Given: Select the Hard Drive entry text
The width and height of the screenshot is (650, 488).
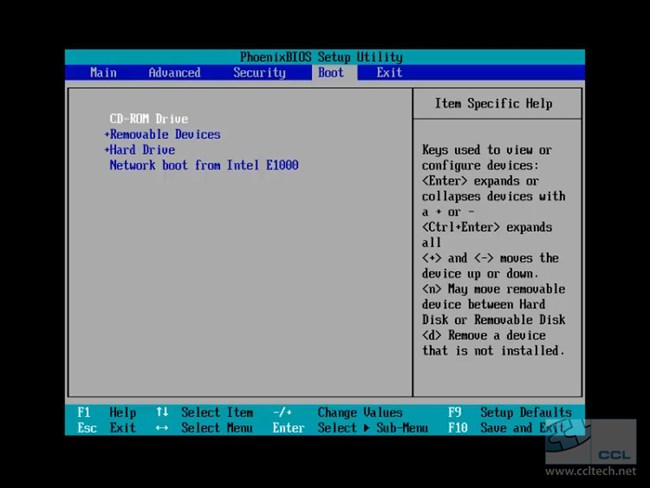Looking at the screenshot, I should [x=142, y=150].
